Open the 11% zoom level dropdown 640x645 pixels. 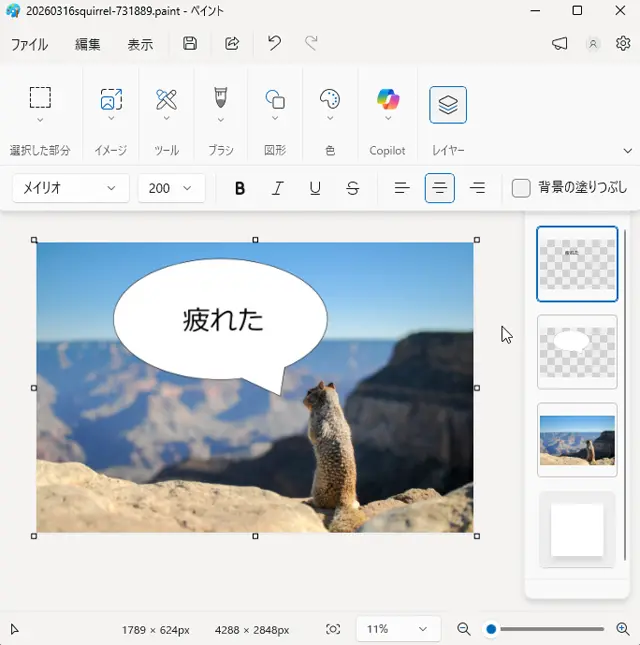397,629
